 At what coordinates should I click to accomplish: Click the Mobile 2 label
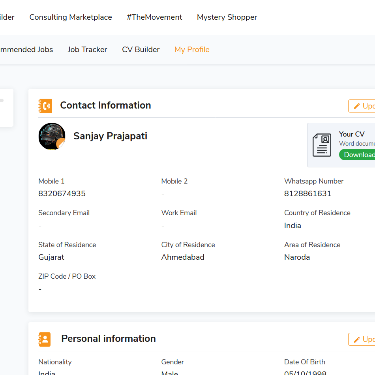tap(174, 181)
